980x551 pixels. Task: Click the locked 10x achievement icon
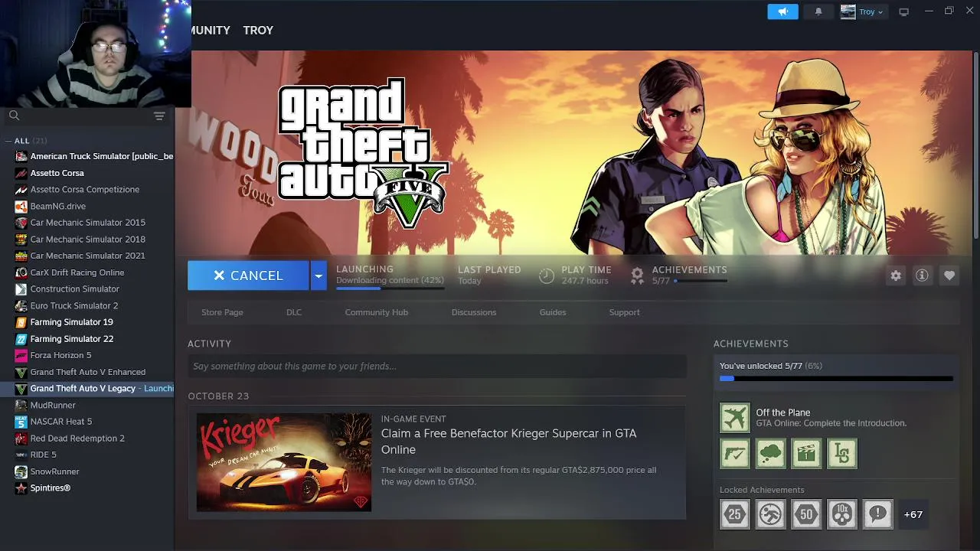click(842, 514)
